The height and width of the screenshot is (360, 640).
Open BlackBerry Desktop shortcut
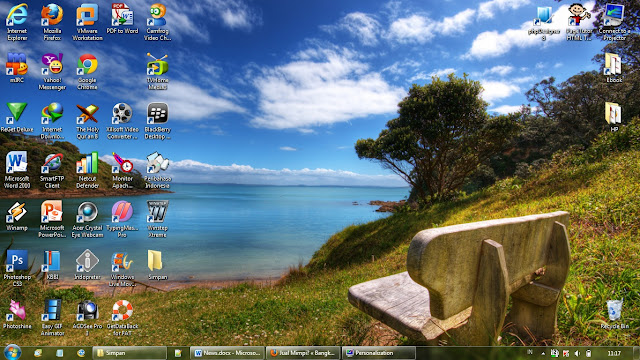pyautogui.click(x=158, y=121)
